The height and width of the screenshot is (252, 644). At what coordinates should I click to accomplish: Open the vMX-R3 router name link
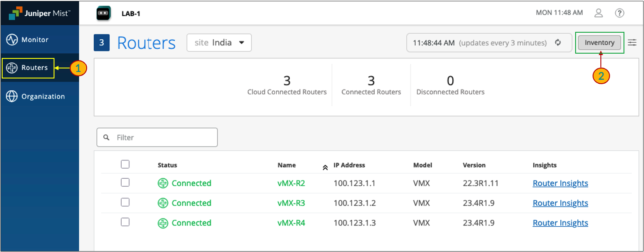pos(291,203)
